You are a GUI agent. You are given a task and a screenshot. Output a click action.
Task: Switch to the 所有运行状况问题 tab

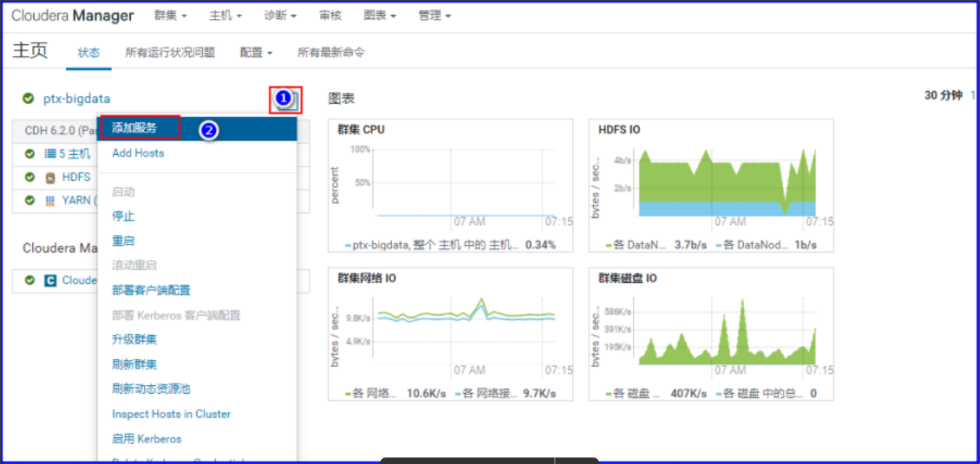pyautogui.click(x=170, y=52)
